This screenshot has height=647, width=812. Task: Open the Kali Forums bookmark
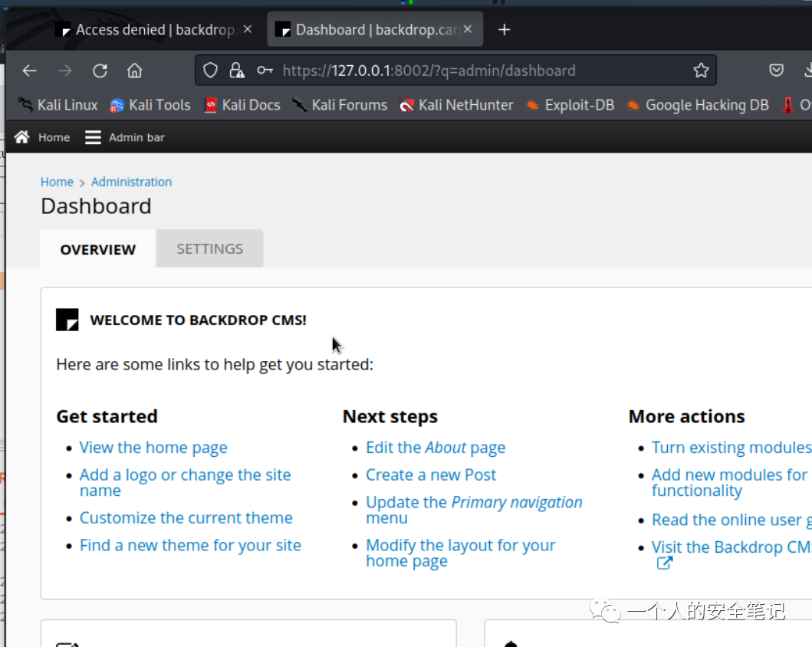pyautogui.click(x=339, y=105)
